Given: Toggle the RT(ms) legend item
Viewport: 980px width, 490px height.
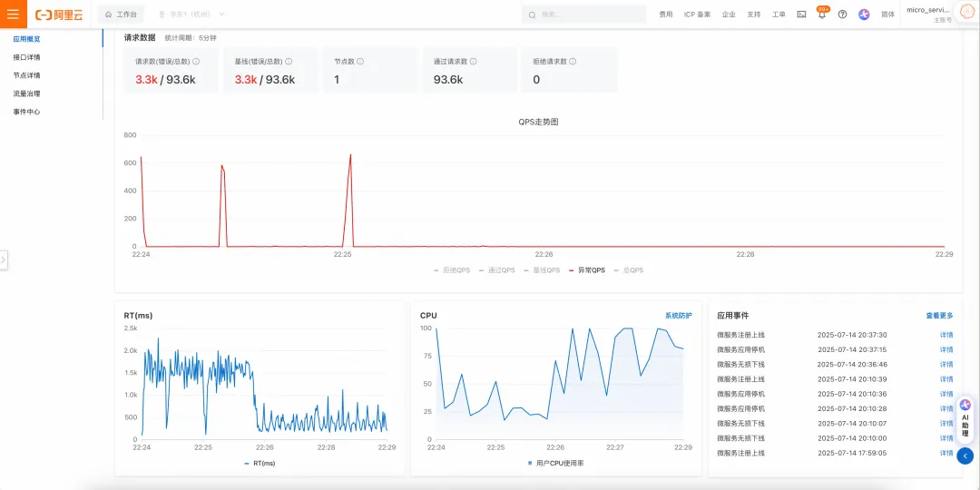Looking at the screenshot, I should coord(260,464).
